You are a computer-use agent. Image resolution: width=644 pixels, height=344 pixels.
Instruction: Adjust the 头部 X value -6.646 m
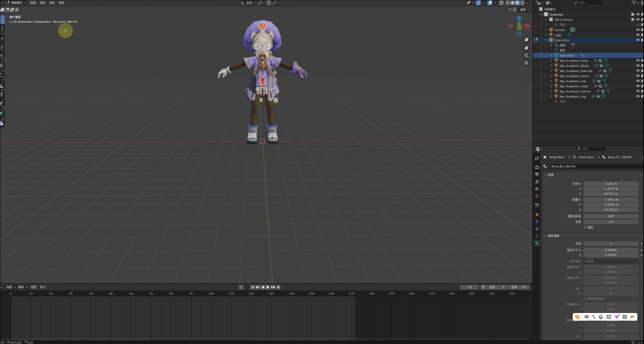(x=611, y=184)
